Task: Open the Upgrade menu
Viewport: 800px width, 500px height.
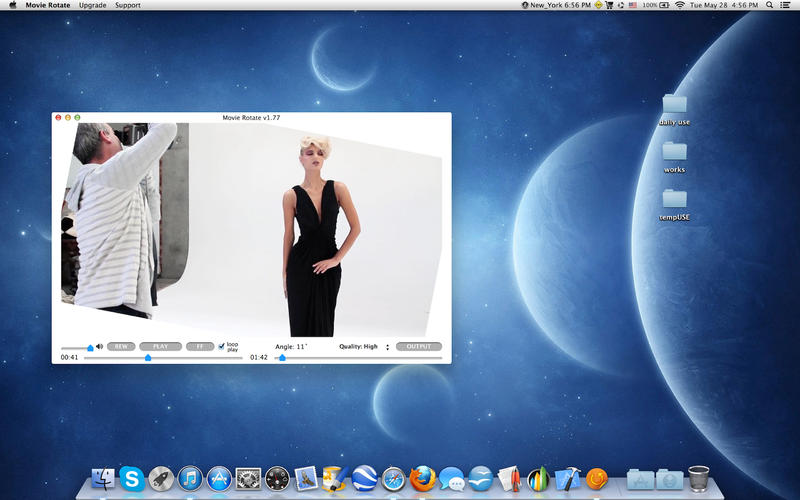Action: [93, 5]
